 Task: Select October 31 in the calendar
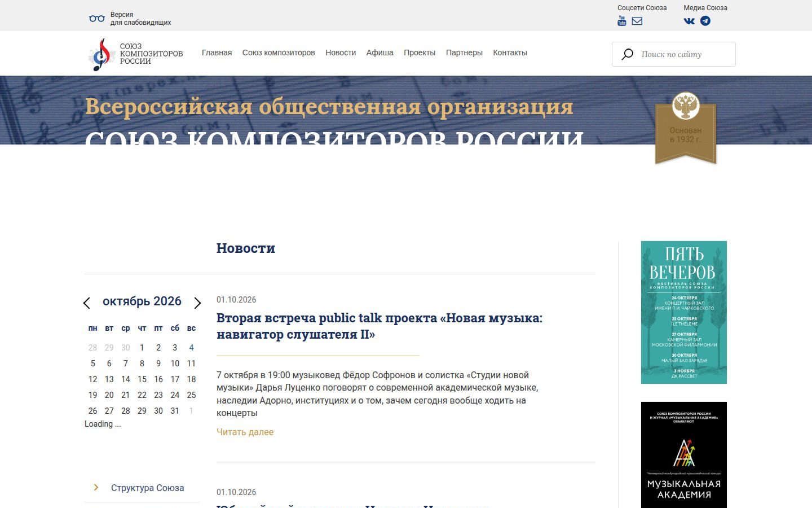(175, 411)
